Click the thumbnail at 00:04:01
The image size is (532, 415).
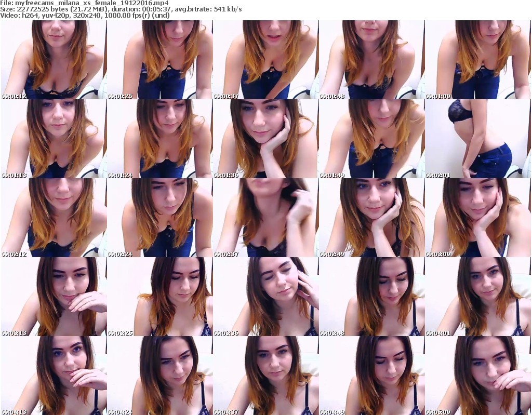pyautogui.click(x=477, y=297)
